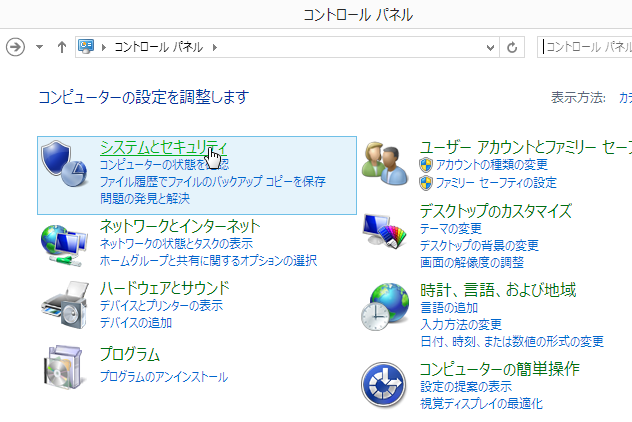This screenshot has width=632, height=422.
Task: Click the Desktop Customization monitor icon
Action: [x=385, y=231]
